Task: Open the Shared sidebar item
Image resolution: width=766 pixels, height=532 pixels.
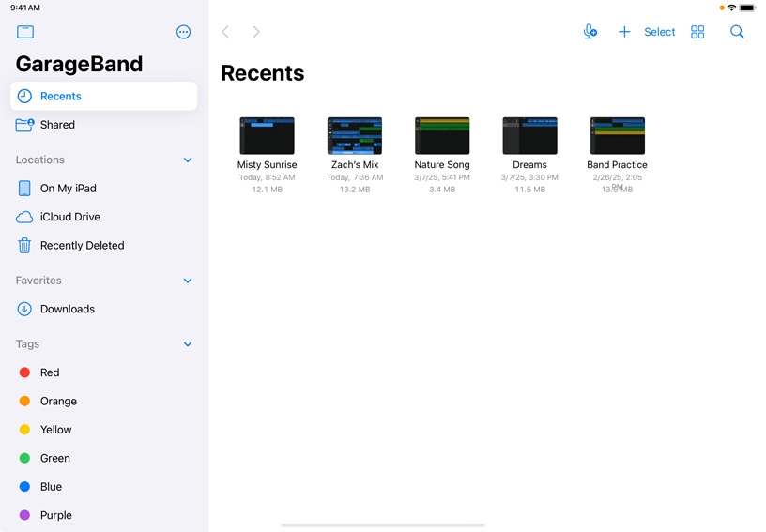Action: pos(57,125)
